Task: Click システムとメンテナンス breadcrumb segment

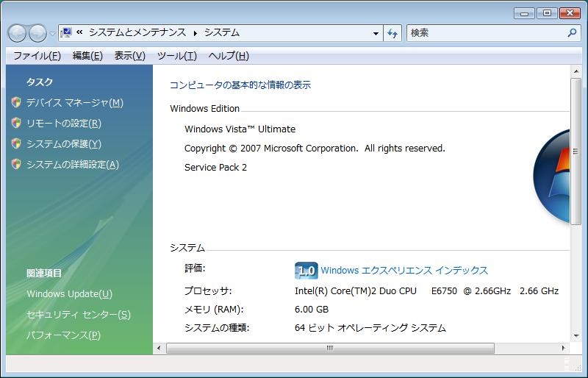Action: (x=137, y=32)
